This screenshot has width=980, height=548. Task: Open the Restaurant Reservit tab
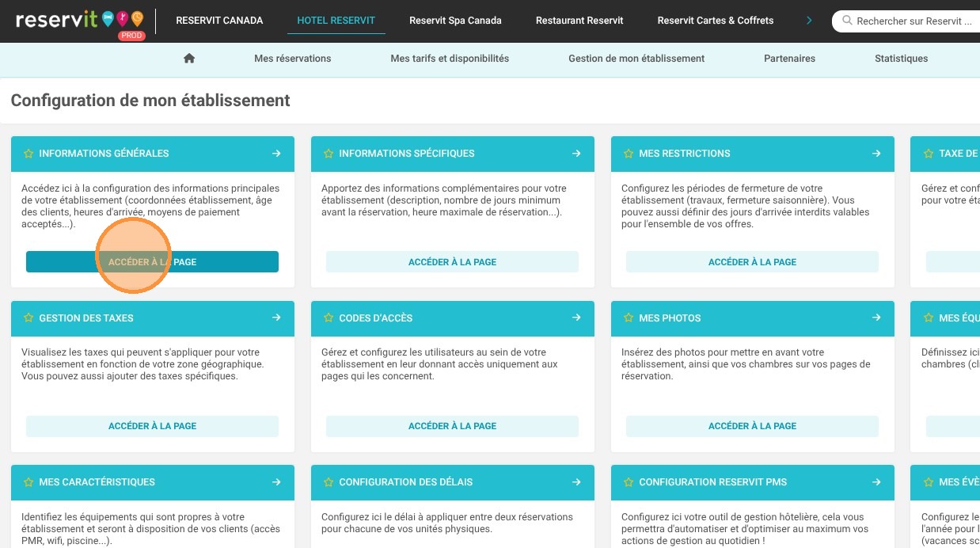[579, 21]
